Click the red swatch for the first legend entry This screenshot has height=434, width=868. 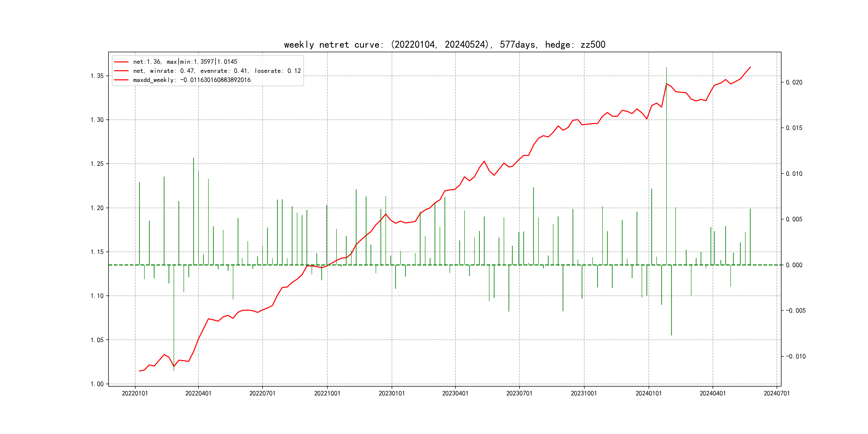121,62
